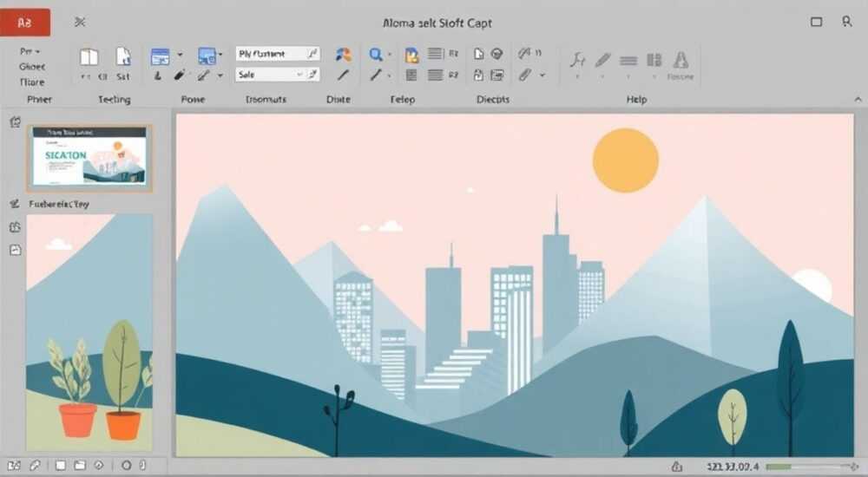Open dropdown next to the magnifier icon

coord(389,55)
